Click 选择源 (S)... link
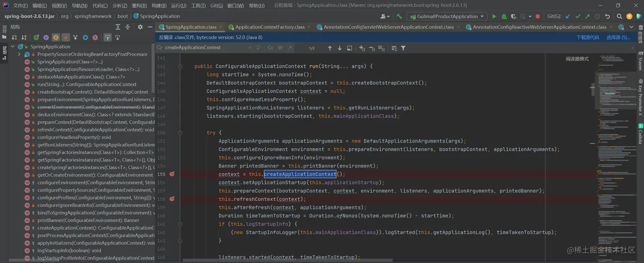 (x=618, y=37)
